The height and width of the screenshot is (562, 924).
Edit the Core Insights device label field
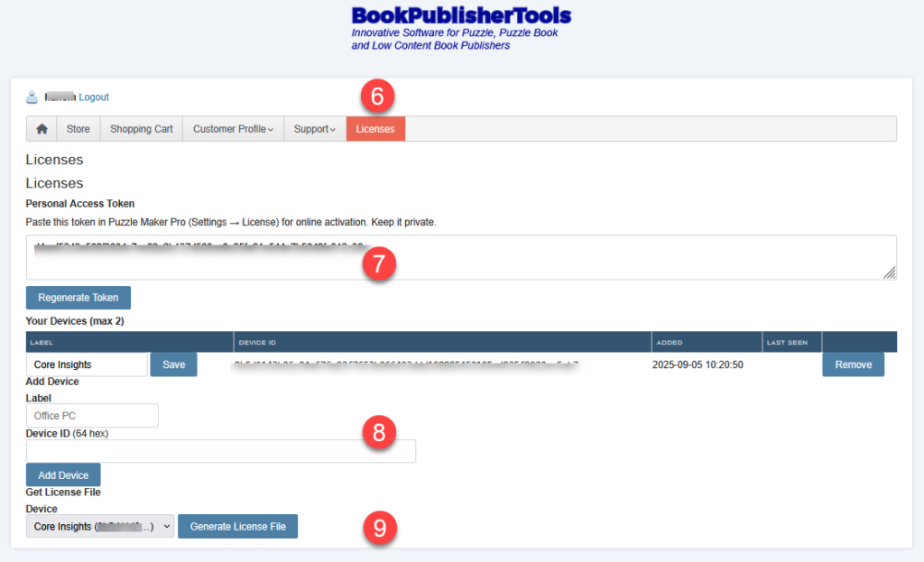coord(87,364)
